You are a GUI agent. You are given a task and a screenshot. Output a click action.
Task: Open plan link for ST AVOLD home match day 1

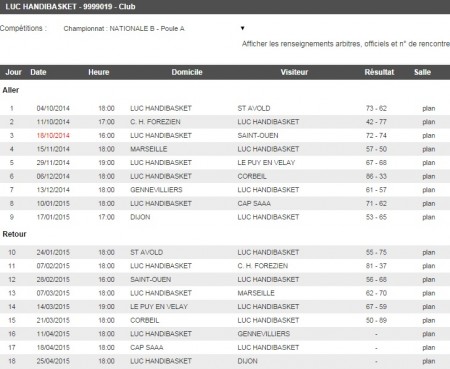click(x=429, y=108)
